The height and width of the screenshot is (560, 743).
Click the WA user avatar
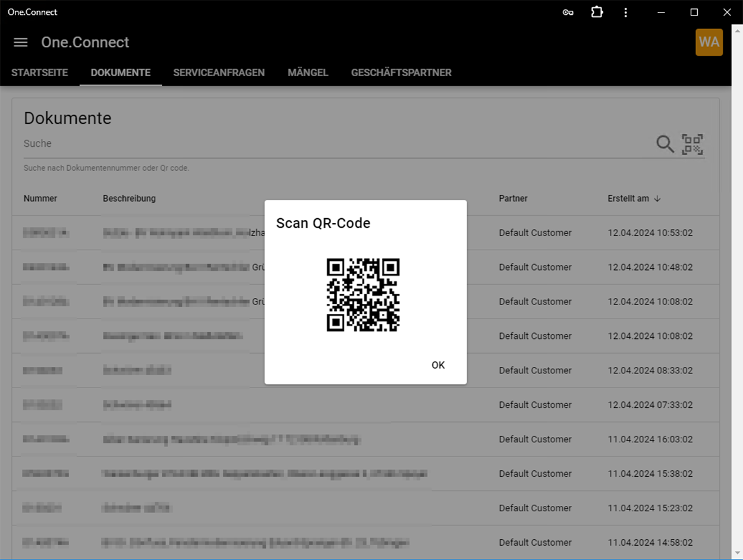[x=709, y=42]
